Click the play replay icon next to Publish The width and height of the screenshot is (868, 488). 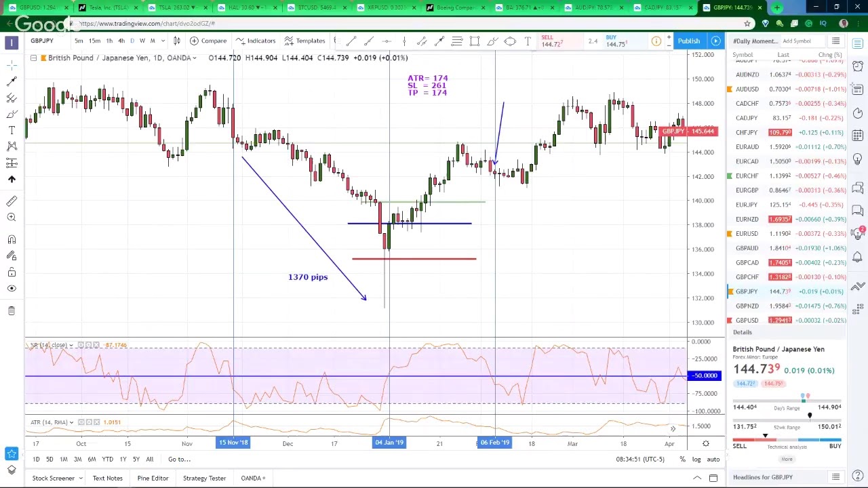click(x=715, y=41)
